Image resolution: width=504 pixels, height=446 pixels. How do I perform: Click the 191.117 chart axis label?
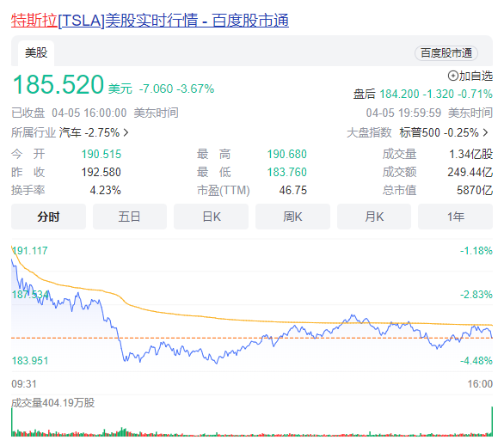(29, 250)
